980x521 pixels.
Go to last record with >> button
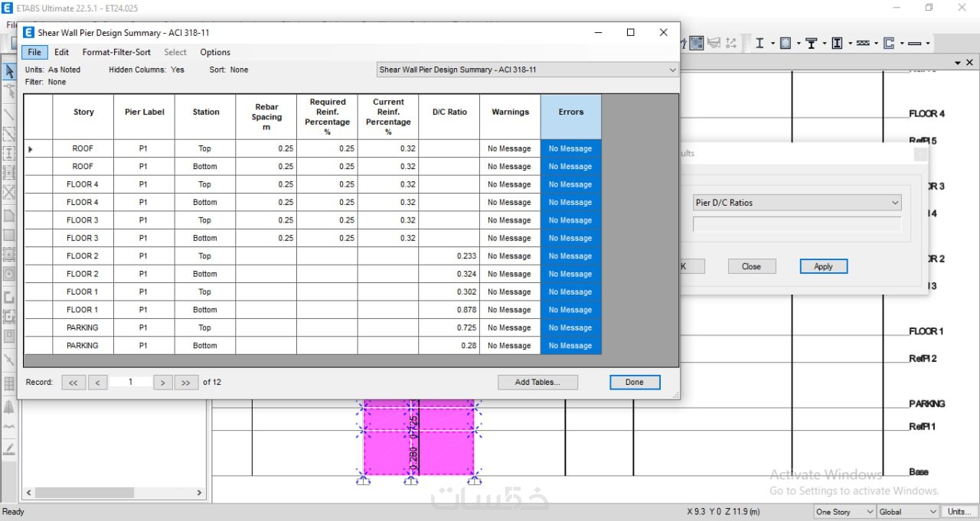point(186,383)
